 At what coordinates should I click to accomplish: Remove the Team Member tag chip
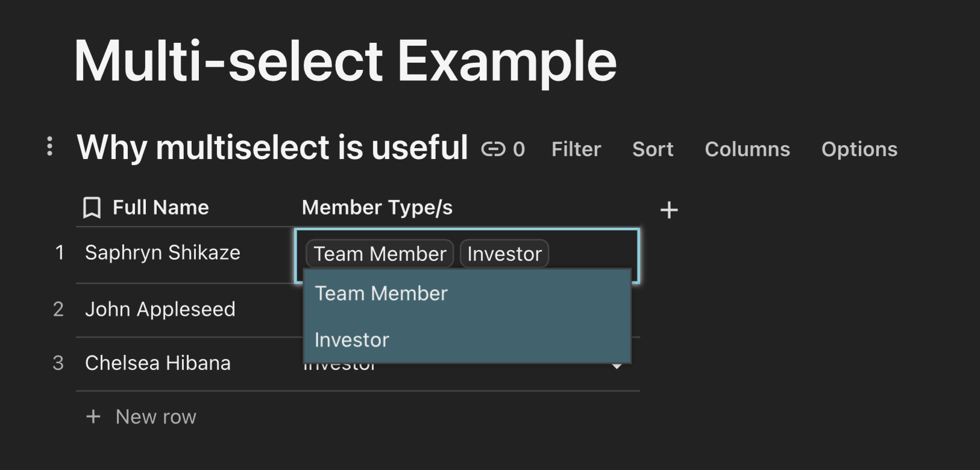tap(380, 254)
